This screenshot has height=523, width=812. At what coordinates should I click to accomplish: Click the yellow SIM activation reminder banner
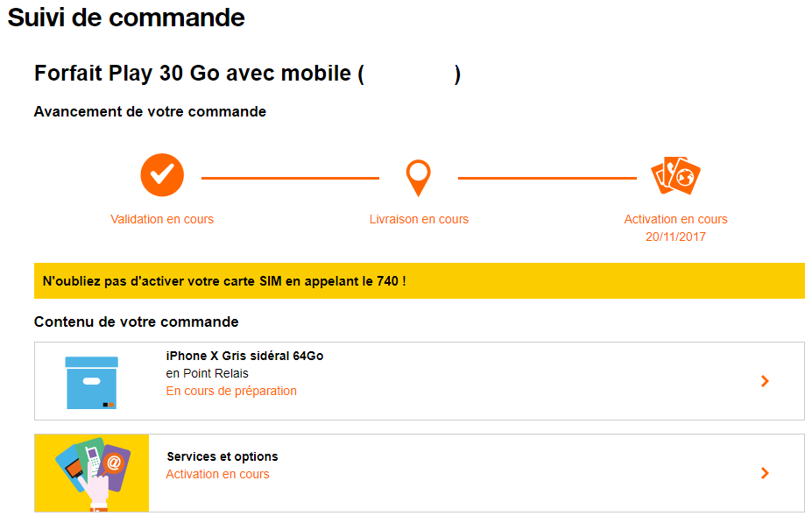419,281
